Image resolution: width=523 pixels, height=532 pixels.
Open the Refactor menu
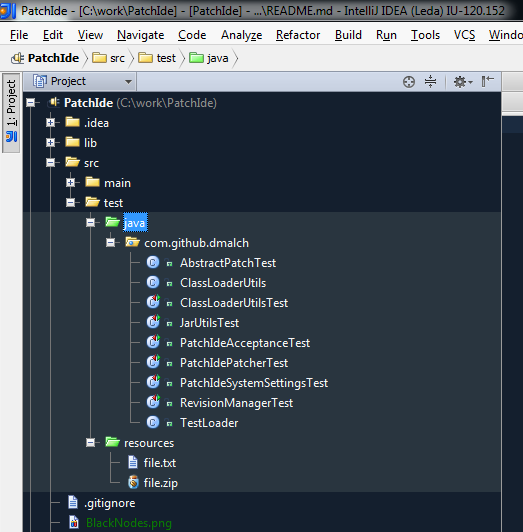(298, 35)
